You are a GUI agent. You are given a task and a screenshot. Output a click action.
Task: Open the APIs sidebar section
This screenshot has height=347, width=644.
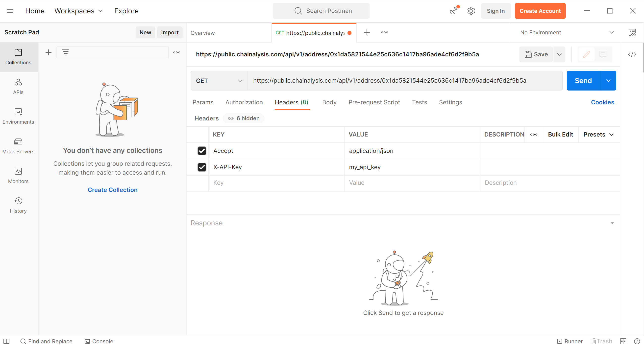pyautogui.click(x=18, y=86)
